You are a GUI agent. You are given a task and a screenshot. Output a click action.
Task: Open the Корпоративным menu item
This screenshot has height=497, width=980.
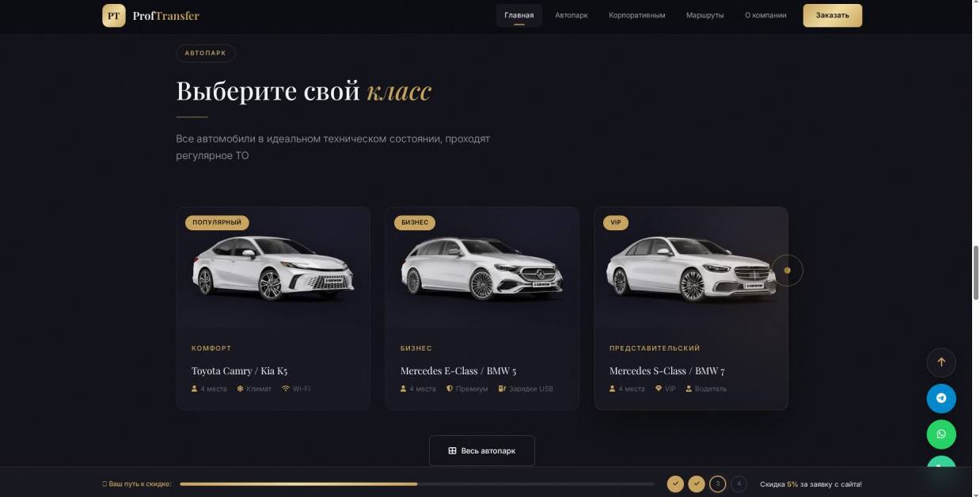637,15
